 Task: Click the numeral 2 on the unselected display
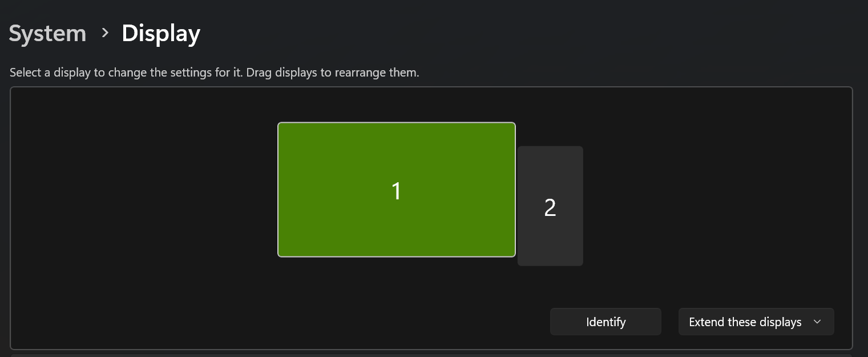pyautogui.click(x=550, y=208)
